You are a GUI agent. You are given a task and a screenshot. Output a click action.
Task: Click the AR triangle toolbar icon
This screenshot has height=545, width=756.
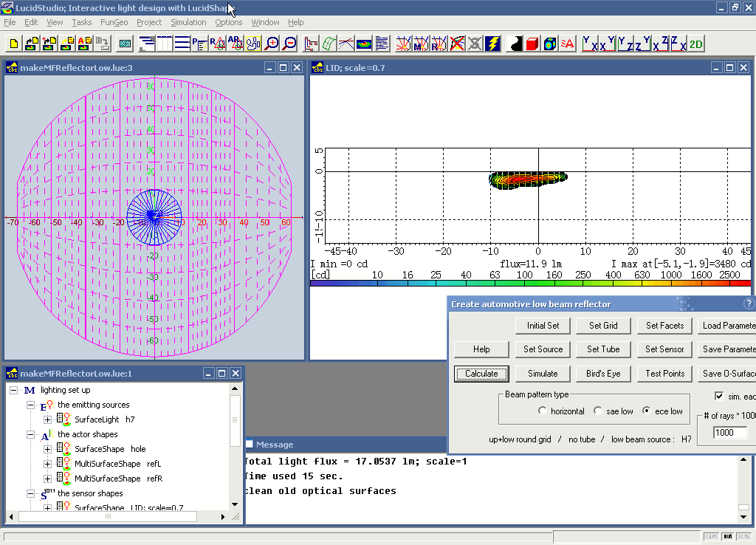coord(235,44)
